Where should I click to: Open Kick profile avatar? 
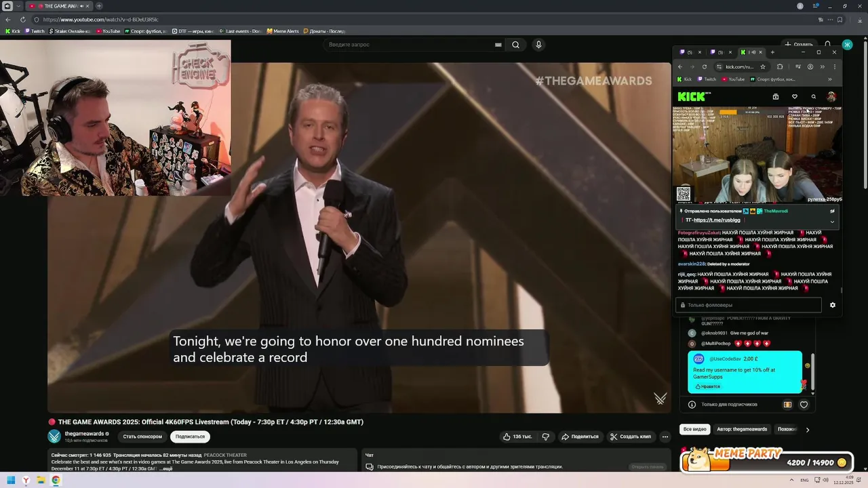coord(831,96)
